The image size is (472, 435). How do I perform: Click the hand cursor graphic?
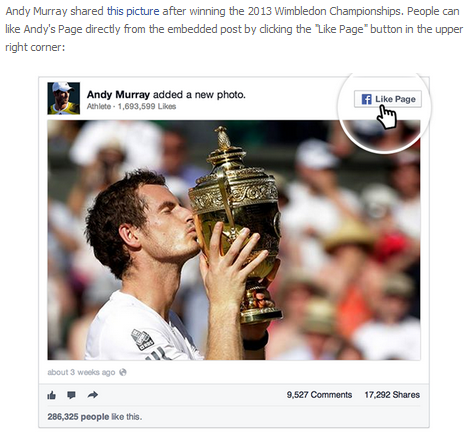click(387, 117)
